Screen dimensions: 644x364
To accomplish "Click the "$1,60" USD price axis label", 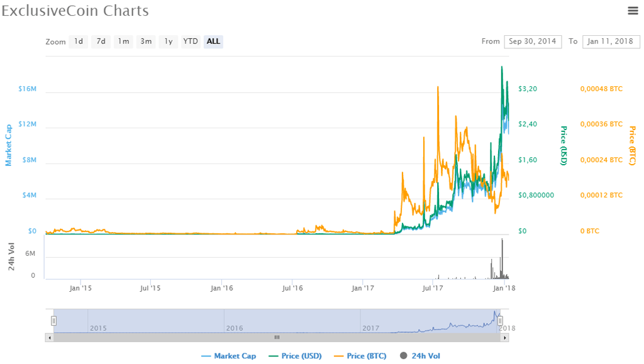I will coord(528,160).
